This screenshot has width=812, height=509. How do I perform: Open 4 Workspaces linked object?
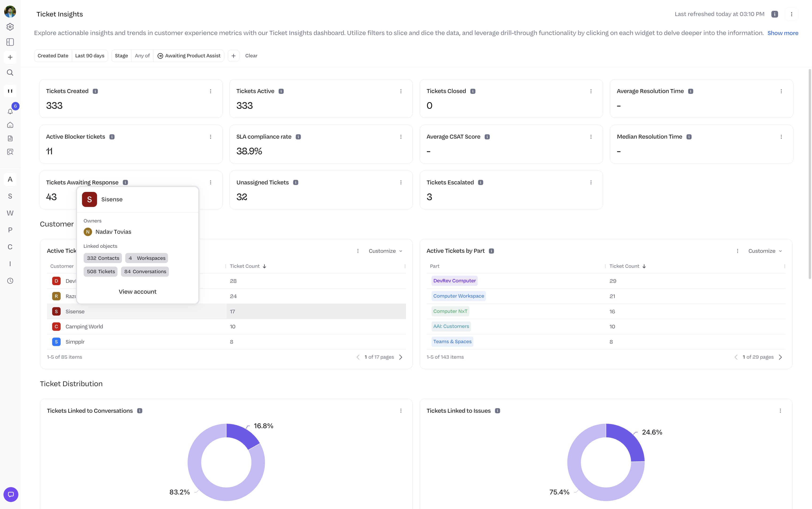147,258
